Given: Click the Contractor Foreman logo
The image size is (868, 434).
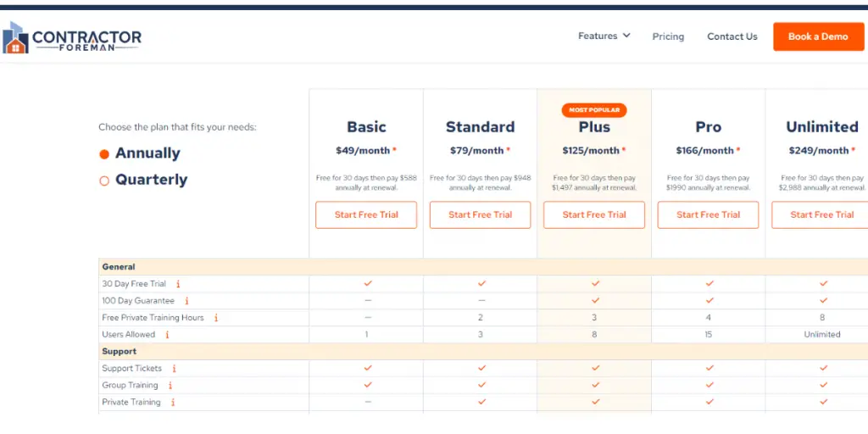Looking at the screenshot, I should click(x=72, y=38).
